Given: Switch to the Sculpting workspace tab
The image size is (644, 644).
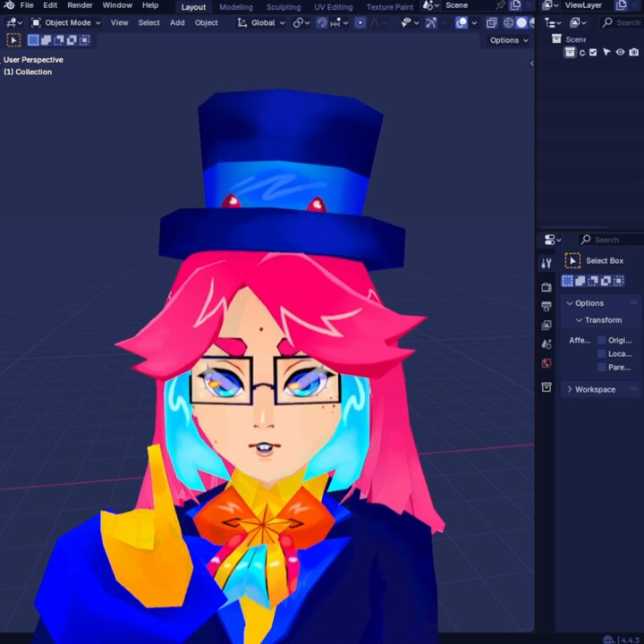Looking at the screenshot, I should [x=284, y=7].
